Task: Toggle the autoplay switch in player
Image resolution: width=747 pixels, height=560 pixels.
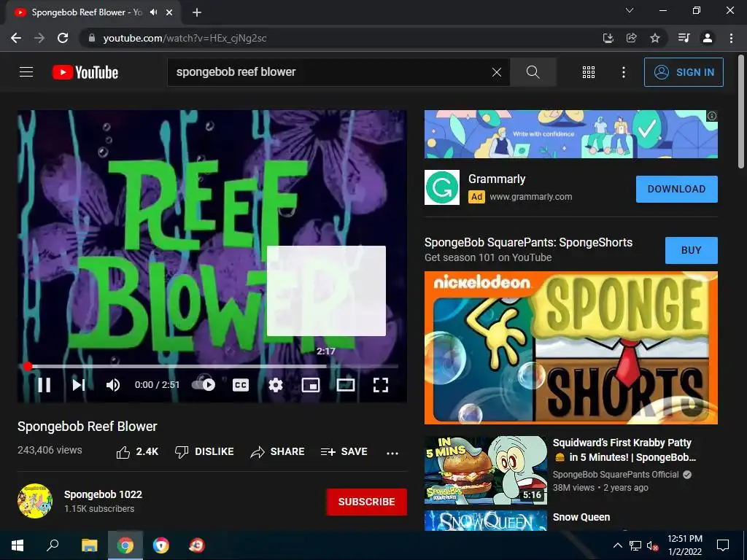Action: coord(204,385)
